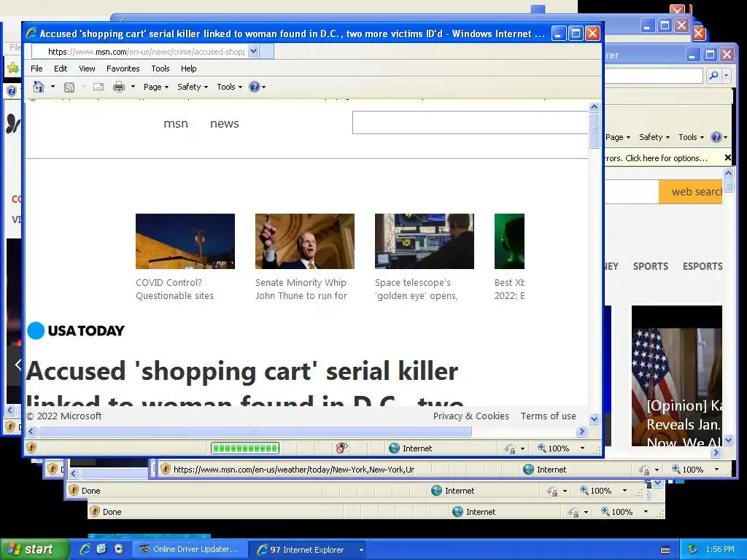Screen dimensions: 747x560
Task: Open the Help menu in the menu bar
Action: (189, 69)
